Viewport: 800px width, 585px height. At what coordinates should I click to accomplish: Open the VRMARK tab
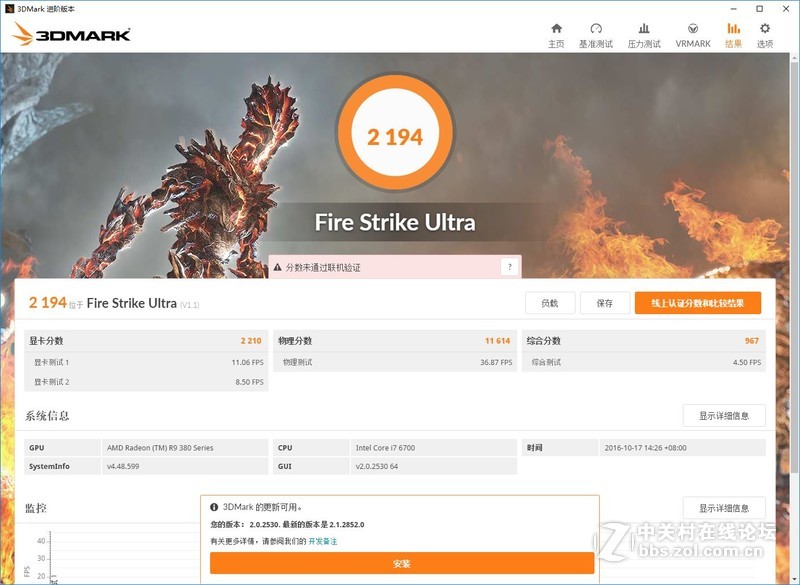693,35
